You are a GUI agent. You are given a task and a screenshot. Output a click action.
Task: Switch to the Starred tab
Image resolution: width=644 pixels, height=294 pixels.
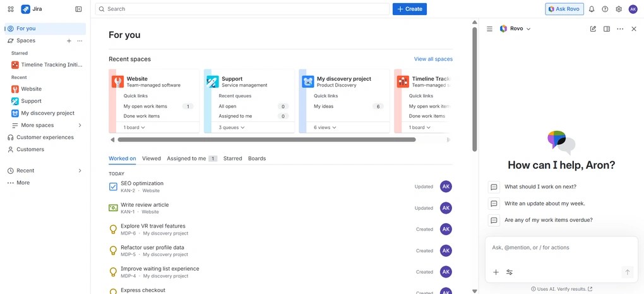click(232, 158)
